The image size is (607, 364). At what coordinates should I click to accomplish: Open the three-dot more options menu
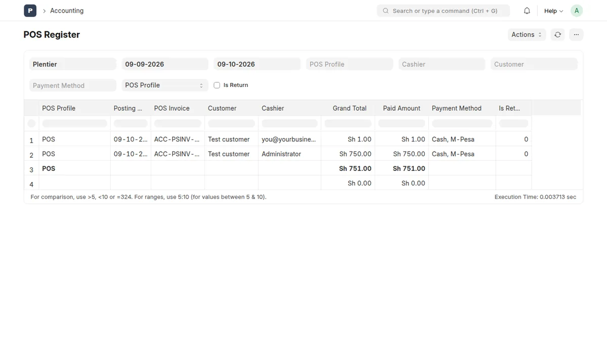[576, 34]
